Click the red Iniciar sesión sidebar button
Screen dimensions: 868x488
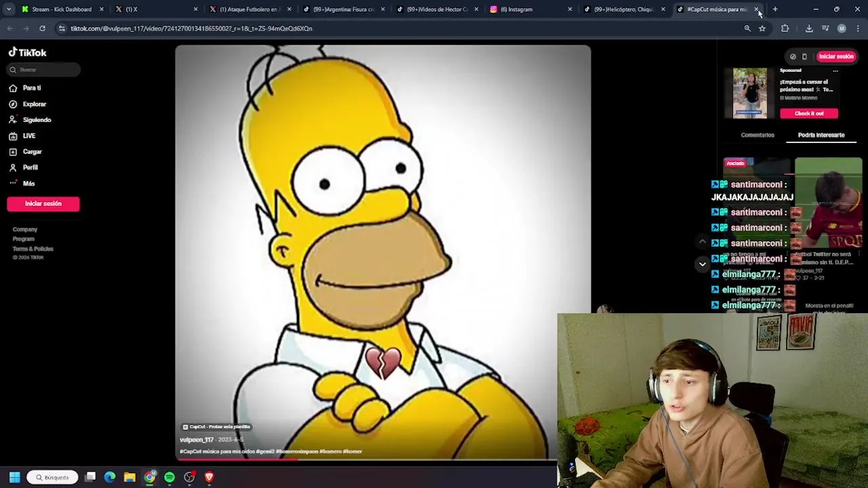coord(43,204)
